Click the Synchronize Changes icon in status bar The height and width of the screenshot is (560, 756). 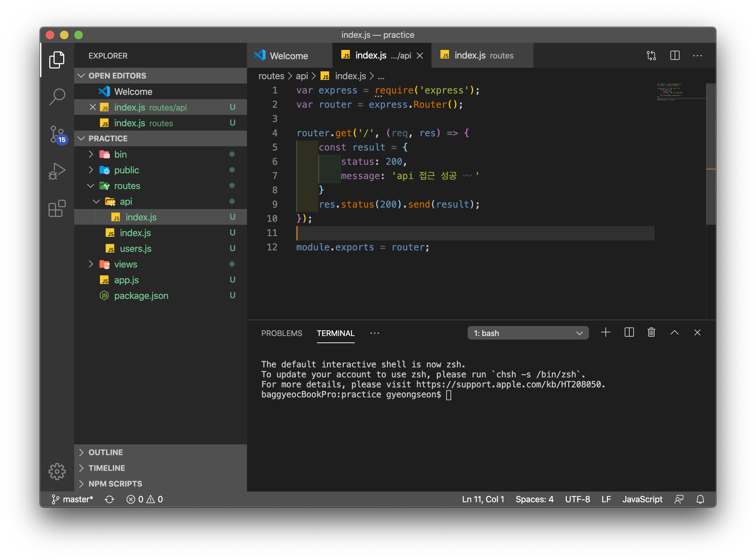click(110, 499)
